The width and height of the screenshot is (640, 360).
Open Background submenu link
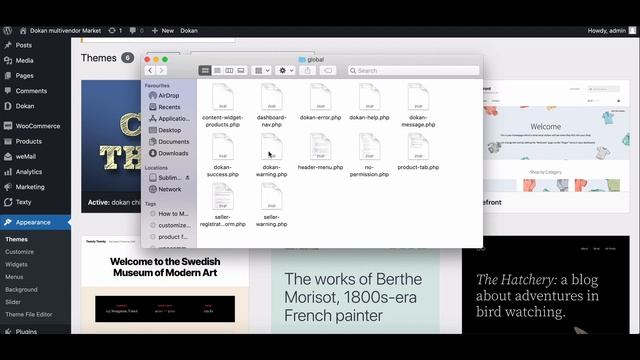21,289
